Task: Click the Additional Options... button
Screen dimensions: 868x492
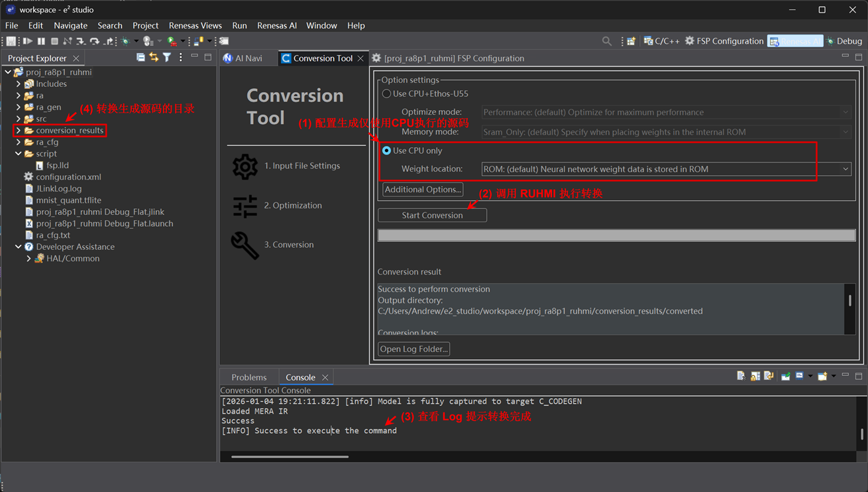Action: click(423, 190)
